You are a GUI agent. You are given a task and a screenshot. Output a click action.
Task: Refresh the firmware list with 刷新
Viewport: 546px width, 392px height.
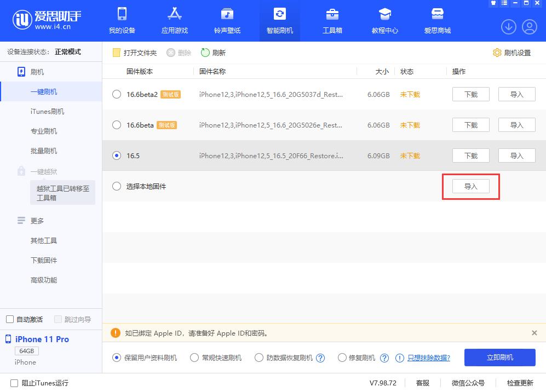(213, 53)
